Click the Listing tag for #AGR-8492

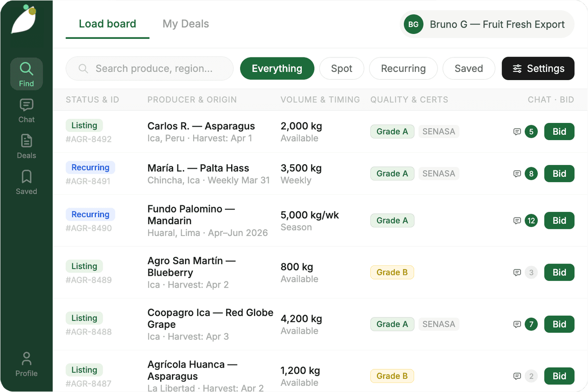click(84, 126)
